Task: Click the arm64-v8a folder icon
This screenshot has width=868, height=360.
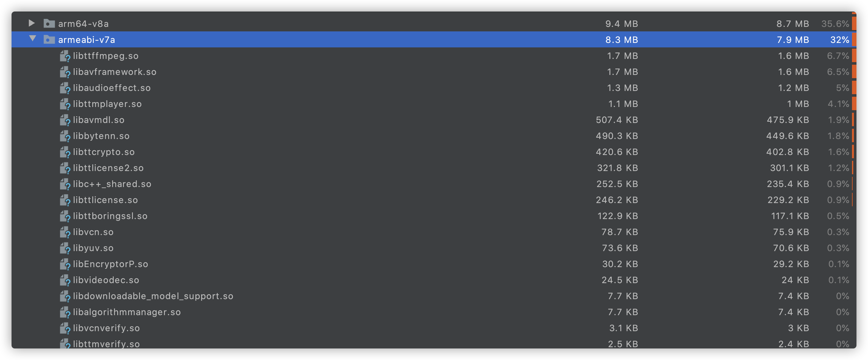Action: pyautogui.click(x=49, y=23)
